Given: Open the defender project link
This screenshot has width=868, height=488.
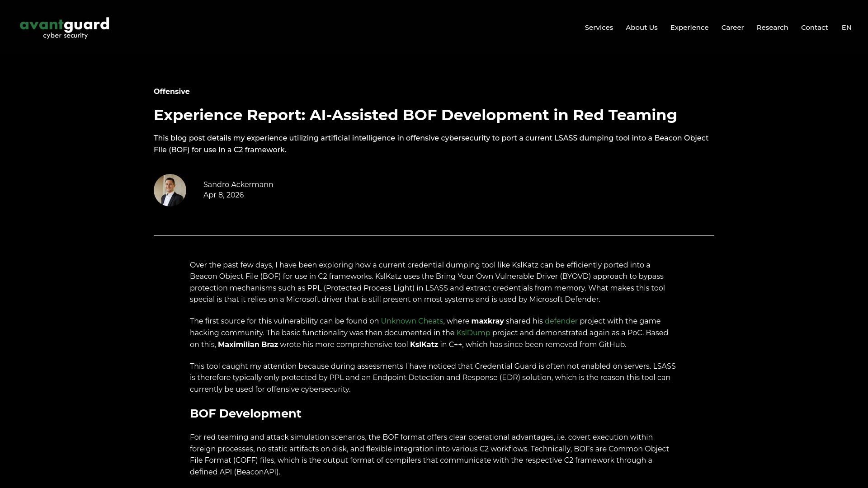Looking at the screenshot, I should tap(561, 321).
